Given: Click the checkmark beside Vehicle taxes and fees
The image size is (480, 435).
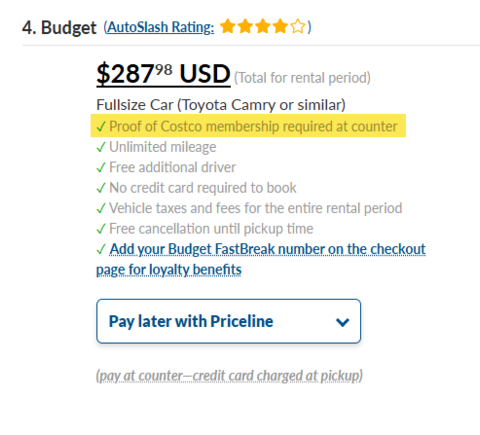Looking at the screenshot, I should click(101, 208).
